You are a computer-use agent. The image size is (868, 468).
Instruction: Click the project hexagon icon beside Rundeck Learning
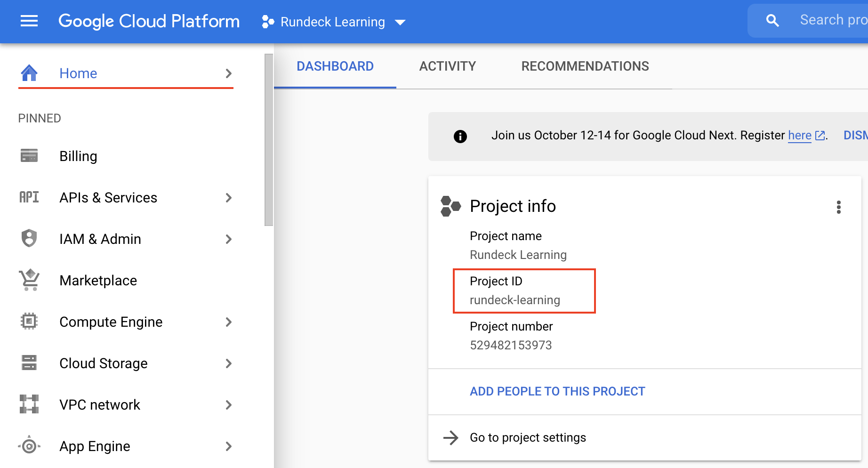(268, 22)
